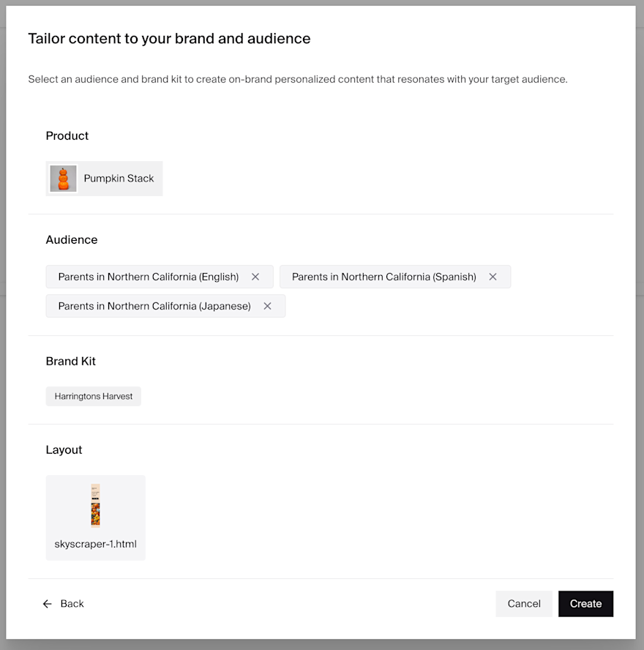Click the Create button

[x=585, y=604]
